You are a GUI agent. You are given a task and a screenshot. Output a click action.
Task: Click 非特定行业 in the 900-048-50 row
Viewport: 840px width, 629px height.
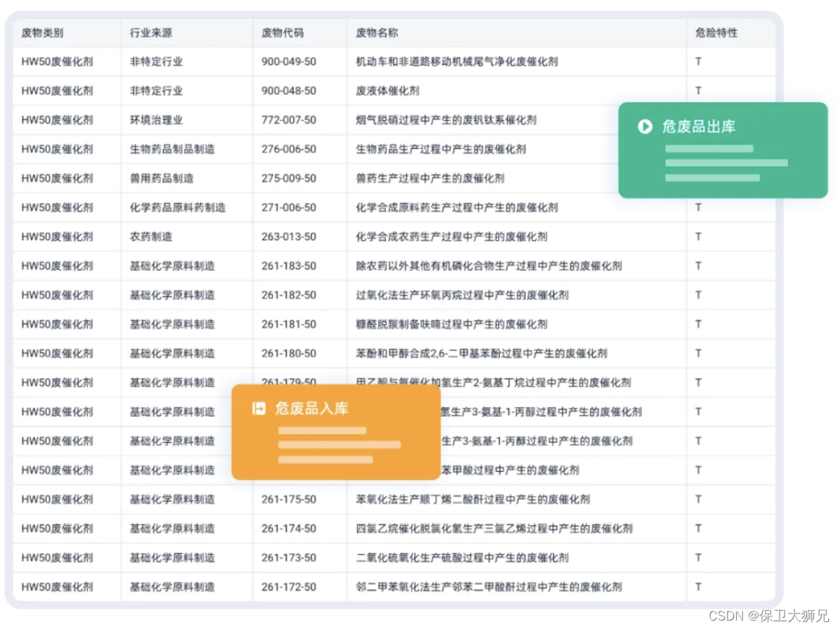tap(157, 91)
